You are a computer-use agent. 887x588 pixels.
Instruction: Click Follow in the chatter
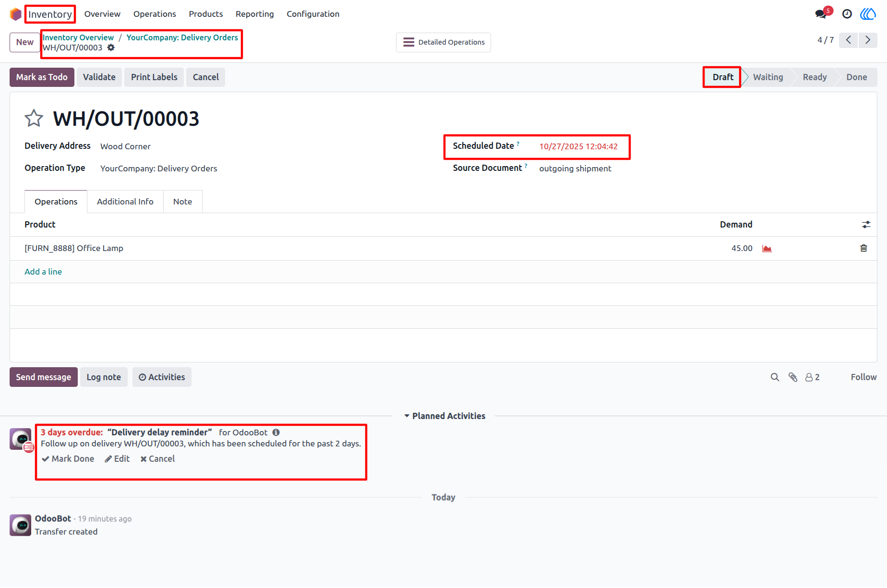(863, 377)
